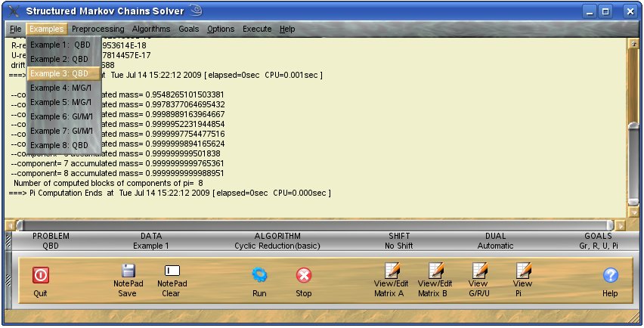View Pi results icon
The width and height of the screenshot is (644, 328).
point(522,271)
